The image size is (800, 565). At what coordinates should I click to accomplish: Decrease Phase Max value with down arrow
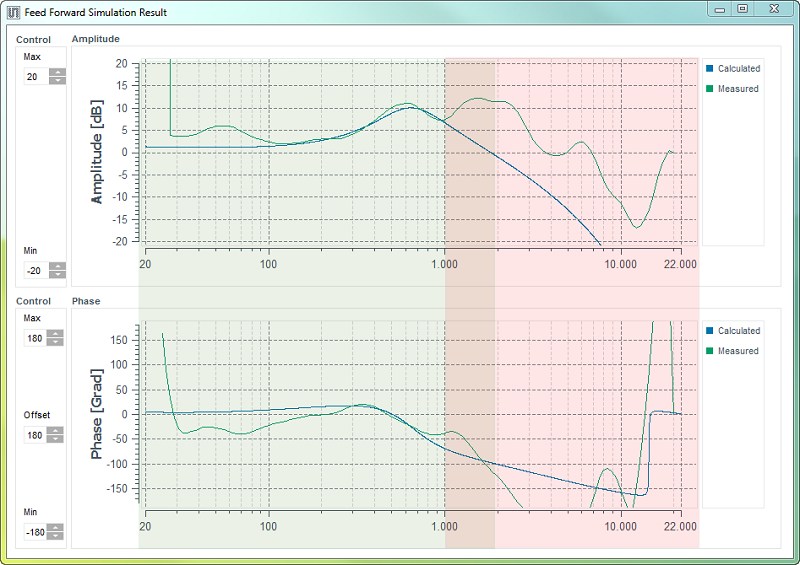[x=55, y=342]
